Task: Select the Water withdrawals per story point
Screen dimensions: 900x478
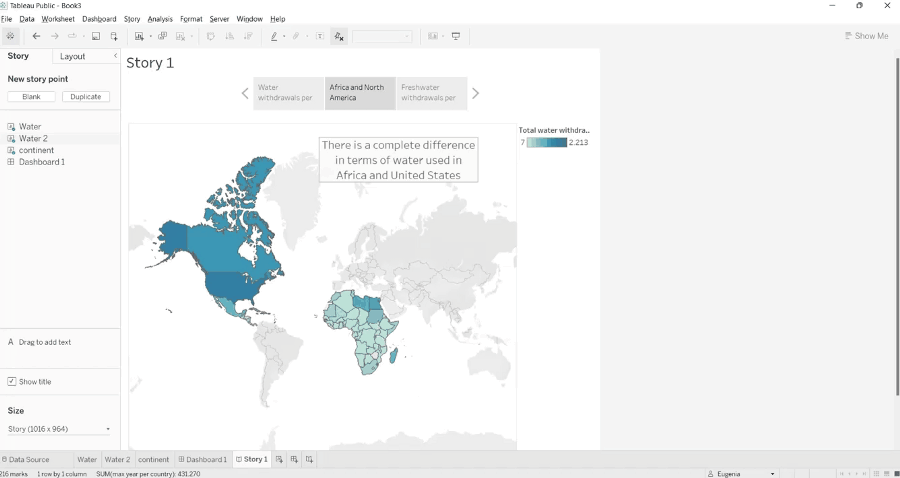Action: [289, 93]
